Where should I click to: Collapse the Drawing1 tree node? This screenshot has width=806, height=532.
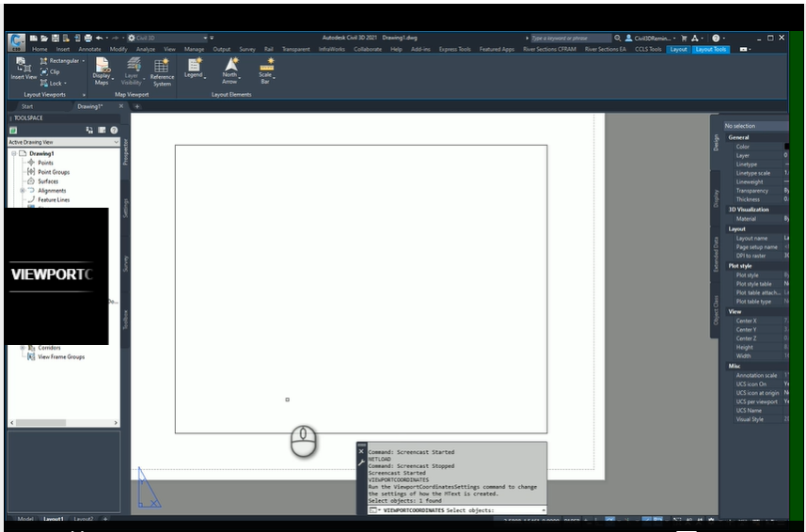click(x=14, y=153)
